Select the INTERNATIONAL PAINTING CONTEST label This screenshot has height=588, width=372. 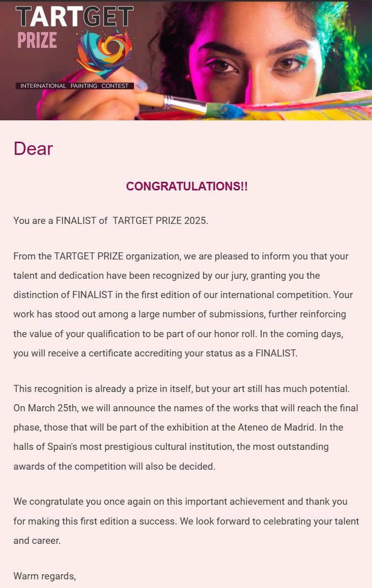(75, 86)
